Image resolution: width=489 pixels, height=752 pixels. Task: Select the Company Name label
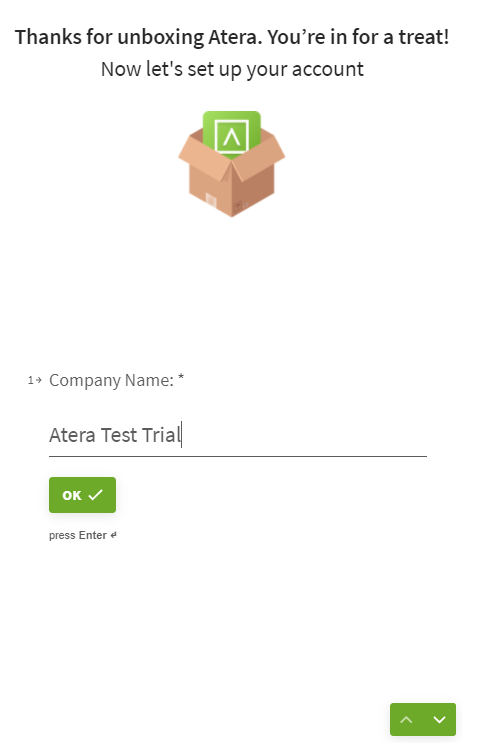coord(111,380)
